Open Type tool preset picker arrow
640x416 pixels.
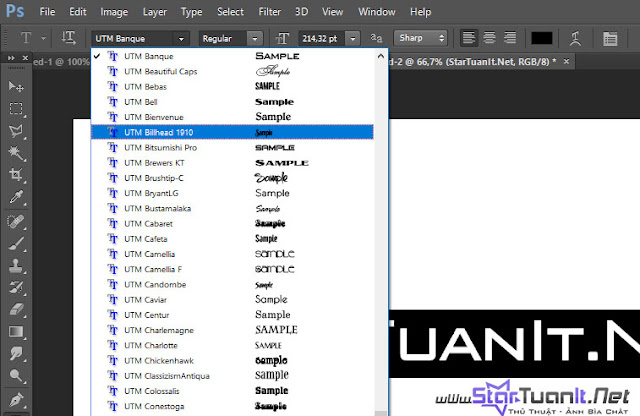coord(43,38)
